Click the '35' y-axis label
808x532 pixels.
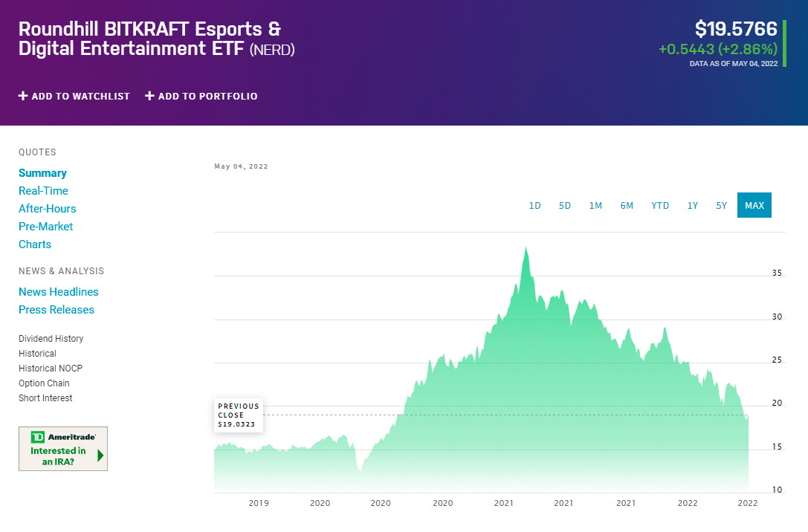(x=777, y=273)
